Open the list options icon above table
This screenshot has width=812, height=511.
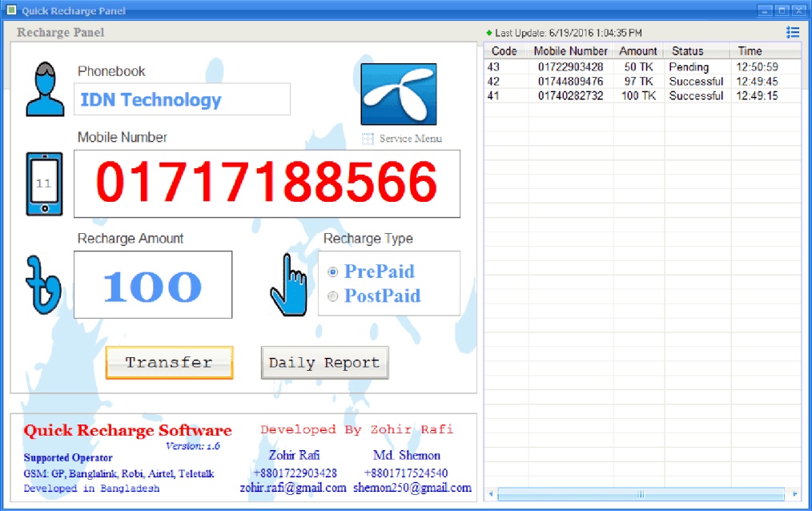pyautogui.click(x=792, y=32)
